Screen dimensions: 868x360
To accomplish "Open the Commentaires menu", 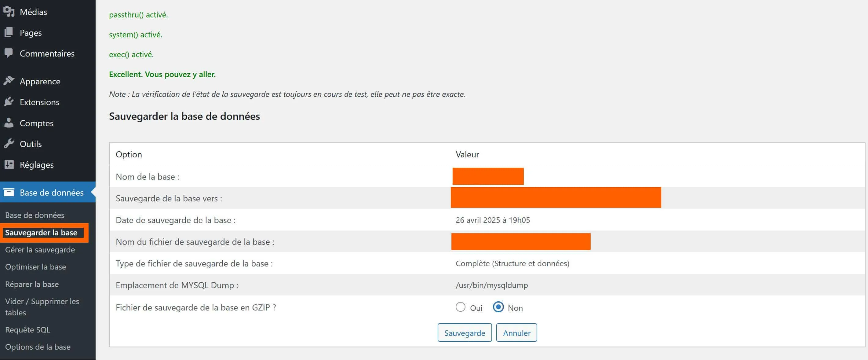I will [x=48, y=53].
